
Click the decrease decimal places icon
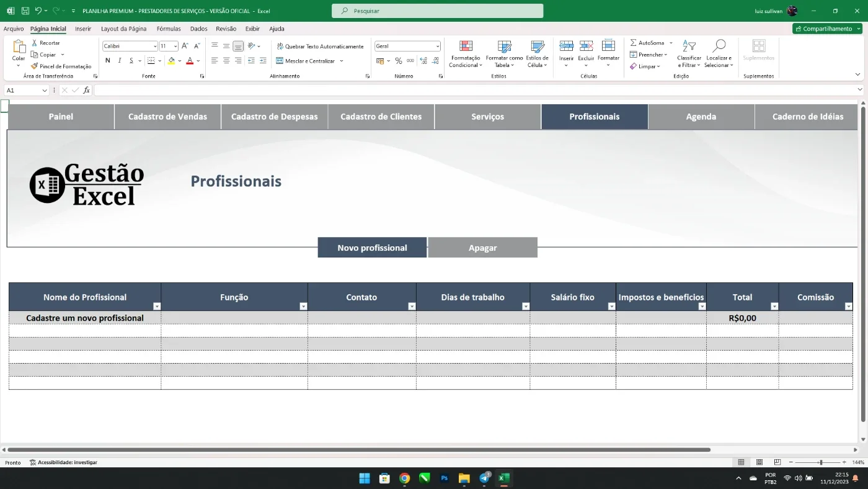(436, 61)
